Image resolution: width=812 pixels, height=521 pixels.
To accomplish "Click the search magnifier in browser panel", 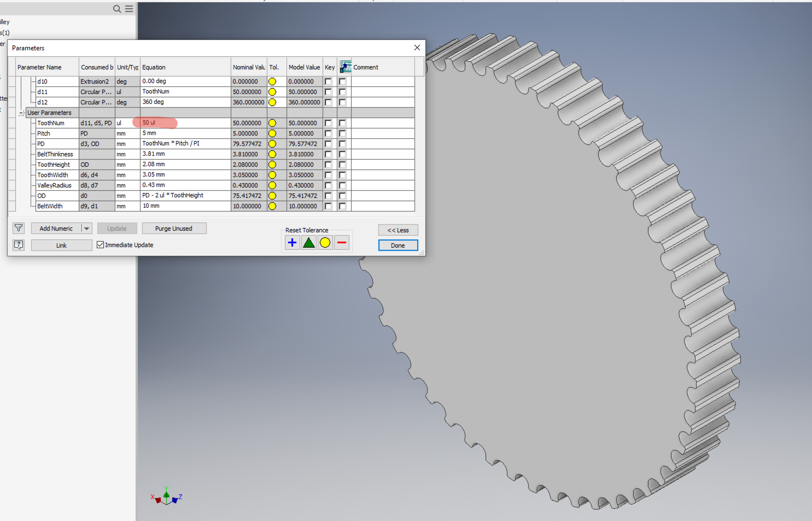I will pyautogui.click(x=117, y=9).
